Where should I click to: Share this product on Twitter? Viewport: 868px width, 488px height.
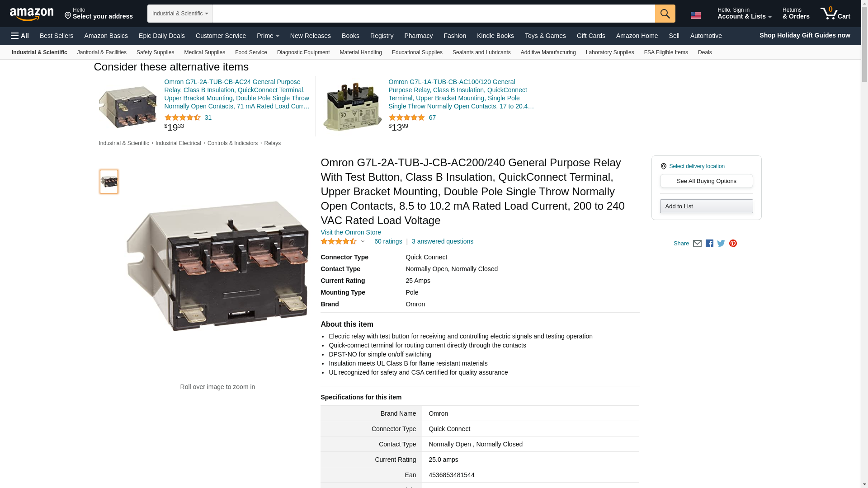click(721, 244)
